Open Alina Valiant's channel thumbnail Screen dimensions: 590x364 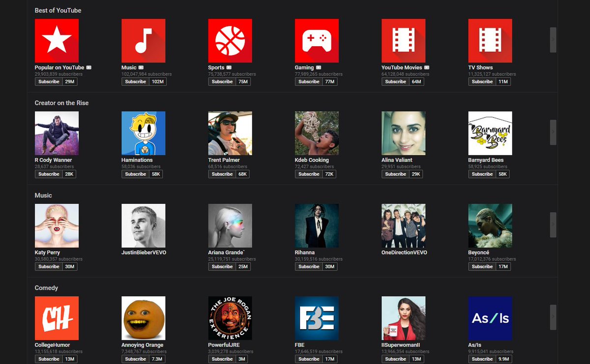(x=404, y=133)
